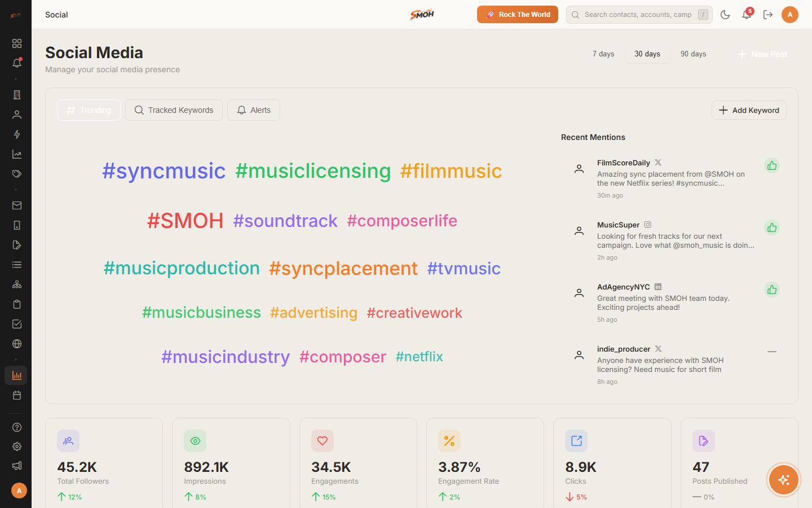
Task: Open the tag icon in sidebar
Action: click(17, 174)
